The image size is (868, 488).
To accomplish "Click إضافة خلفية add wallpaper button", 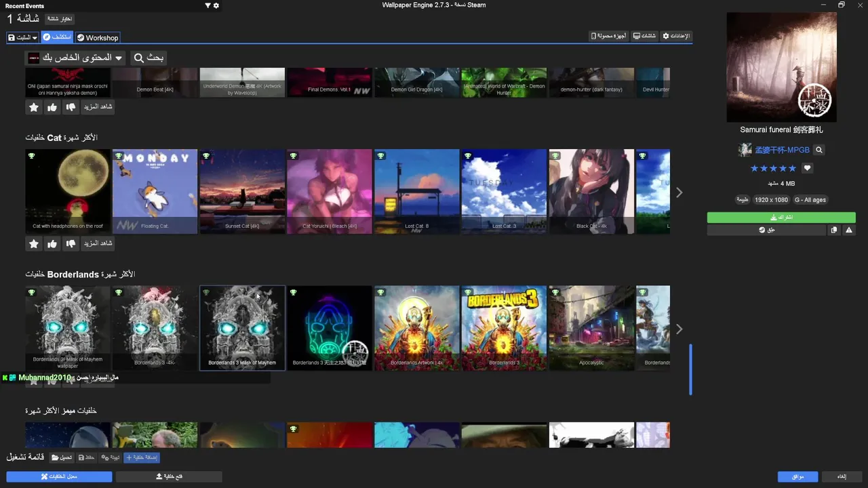I will [142, 458].
